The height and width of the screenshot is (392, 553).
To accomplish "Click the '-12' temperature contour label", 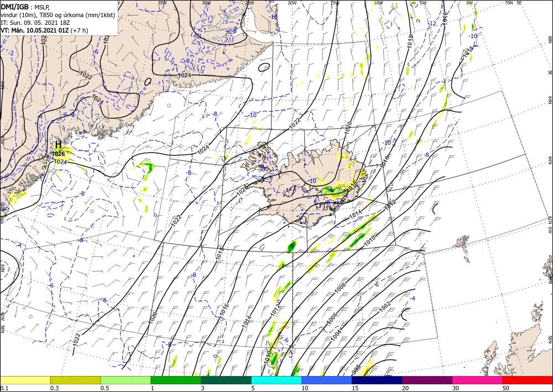I will point(432,23).
